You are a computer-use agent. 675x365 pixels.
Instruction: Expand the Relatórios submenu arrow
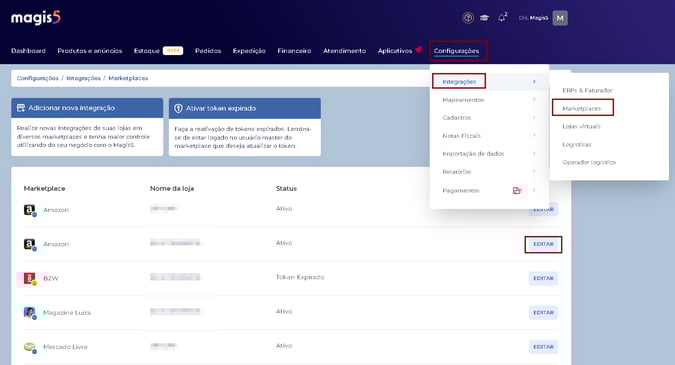point(534,172)
